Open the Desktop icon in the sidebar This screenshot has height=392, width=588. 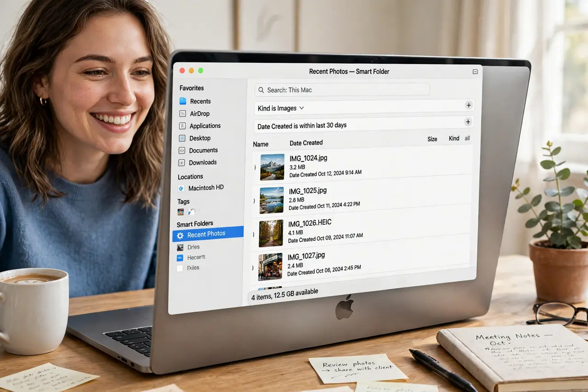[182, 138]
